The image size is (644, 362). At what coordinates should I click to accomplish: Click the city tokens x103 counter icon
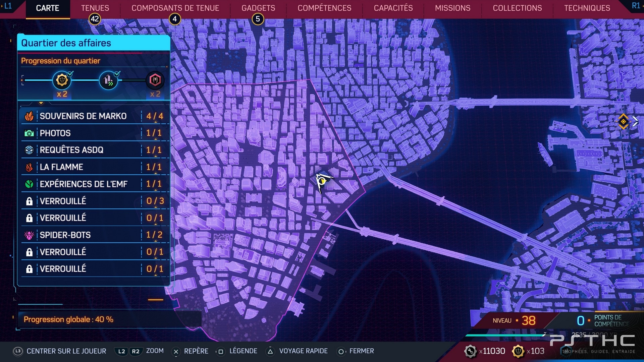coord(518,351)
